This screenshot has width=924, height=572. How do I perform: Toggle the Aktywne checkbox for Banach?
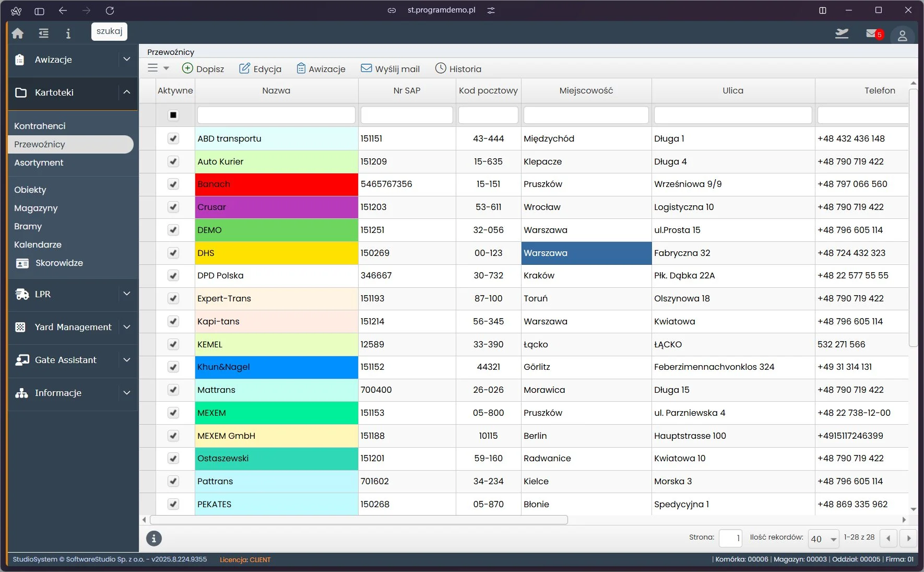[x=173, y=184]
